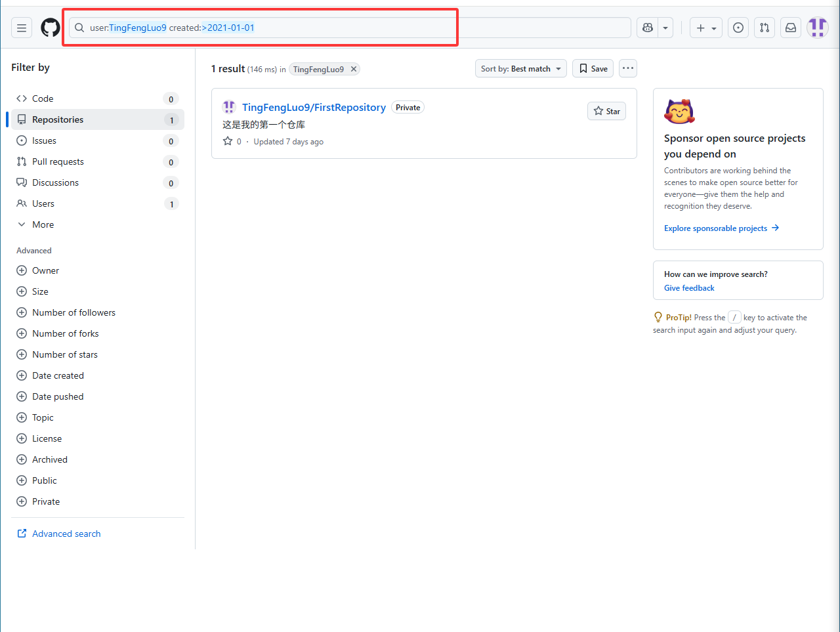Open Pull requests icon in header
Screen dimensions: 840x632
coord(765,28)
